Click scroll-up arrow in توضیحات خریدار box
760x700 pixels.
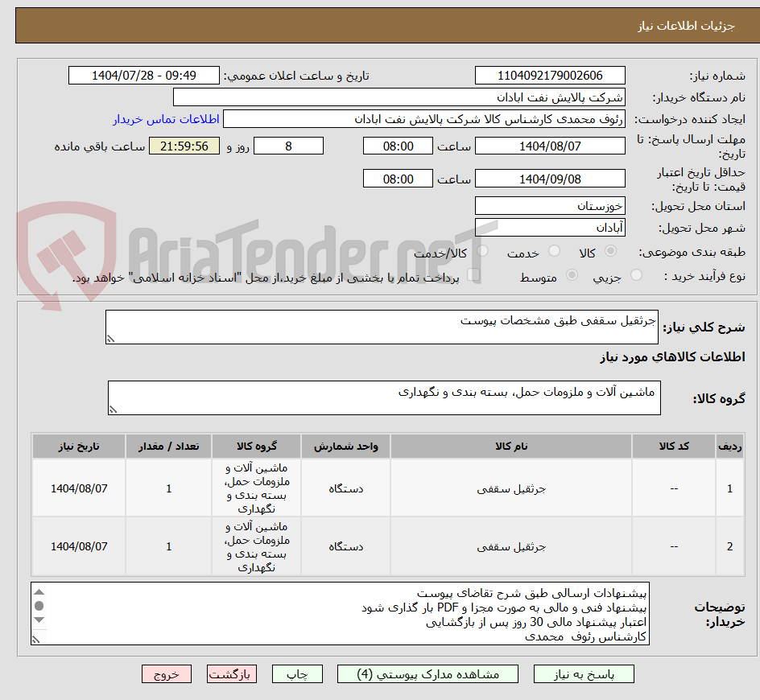click(x=39, y=592)
